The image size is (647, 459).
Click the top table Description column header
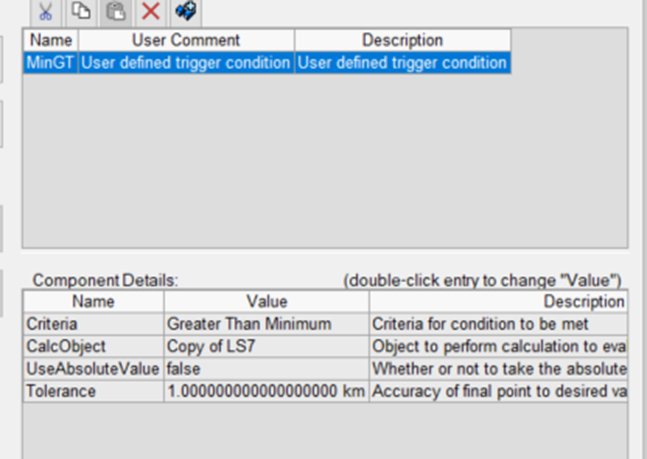[402, 41]
